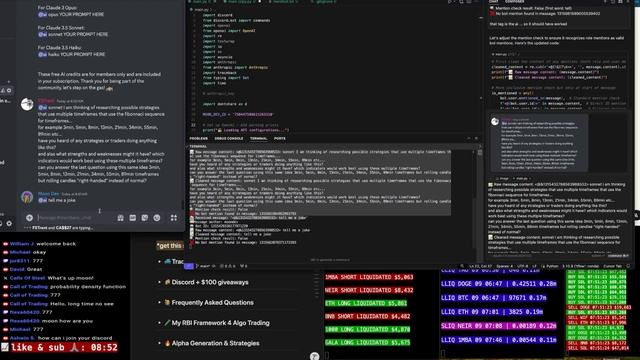This screenshot has height=360, width=640.
Task: Click the plus attach button in Discord message box
Action: [x=29, y=218]
